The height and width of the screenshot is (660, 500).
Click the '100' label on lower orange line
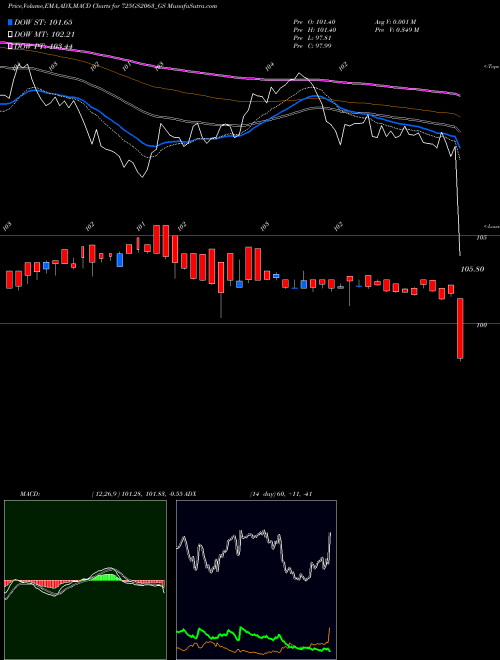click(482, 325)
